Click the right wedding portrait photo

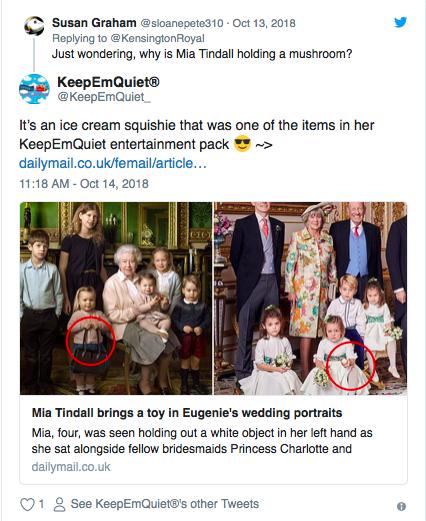(x=310, y=298)
